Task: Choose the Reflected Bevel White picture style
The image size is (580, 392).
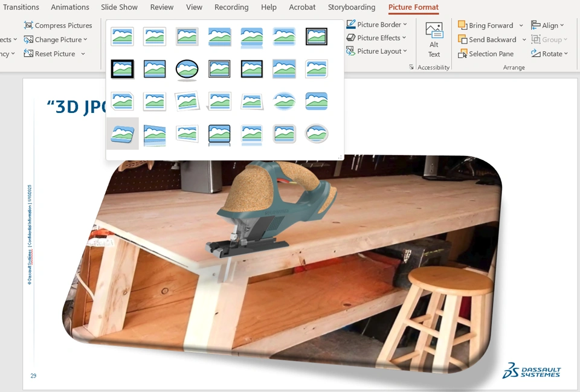Action: pyautogui.click(x=251, y=135)
